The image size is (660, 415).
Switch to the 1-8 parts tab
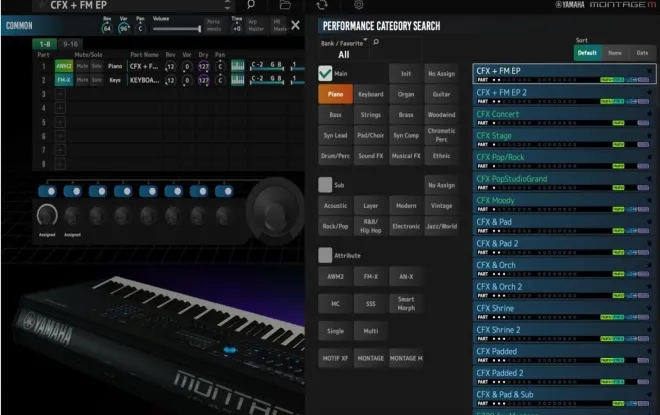tap(45, 44)
